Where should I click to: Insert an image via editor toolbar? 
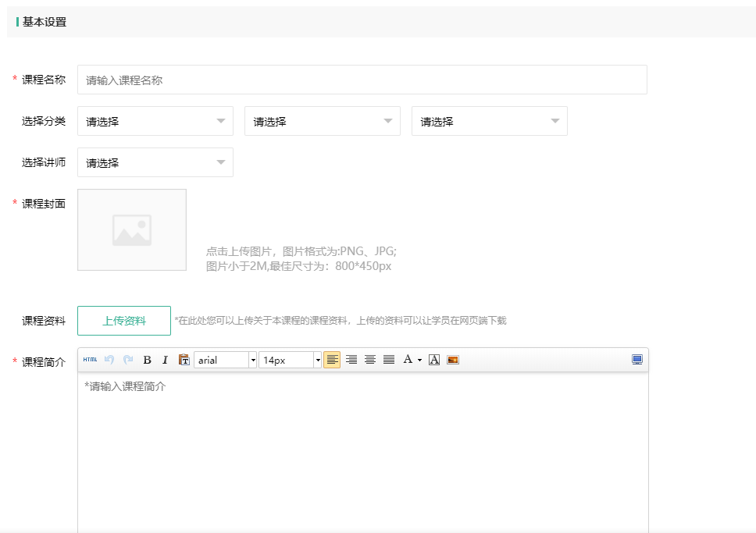pos(453,360)
